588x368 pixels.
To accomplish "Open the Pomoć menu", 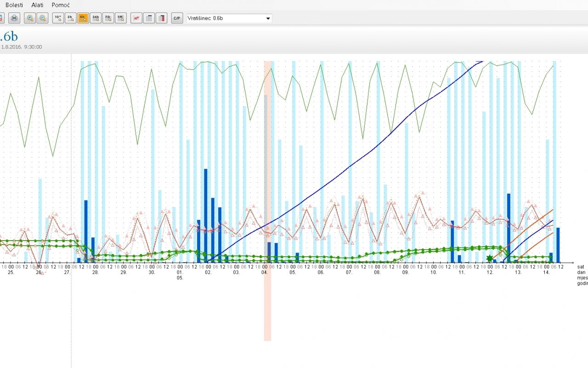I will click(61, 5).
